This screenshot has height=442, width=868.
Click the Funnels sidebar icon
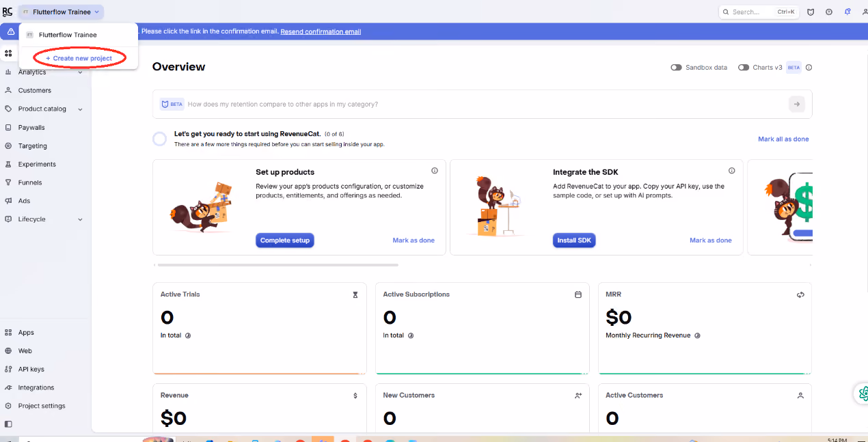(8, 183)
